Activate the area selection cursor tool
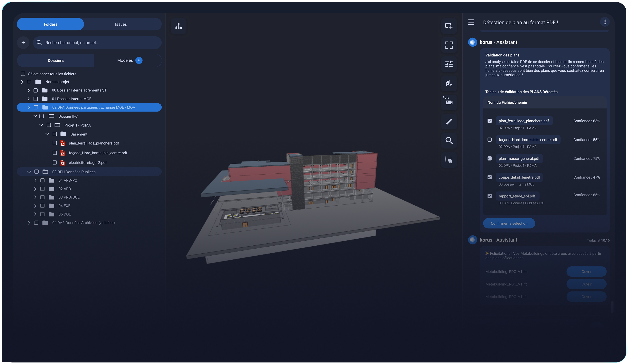The width and height of the screenshot is (628, 364). coord(449,160)
